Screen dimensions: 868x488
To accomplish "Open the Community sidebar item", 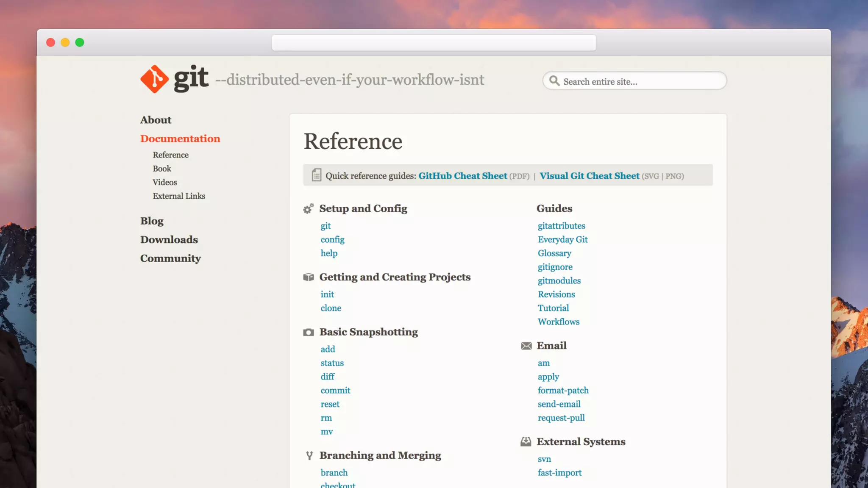I will coord(170,258).
